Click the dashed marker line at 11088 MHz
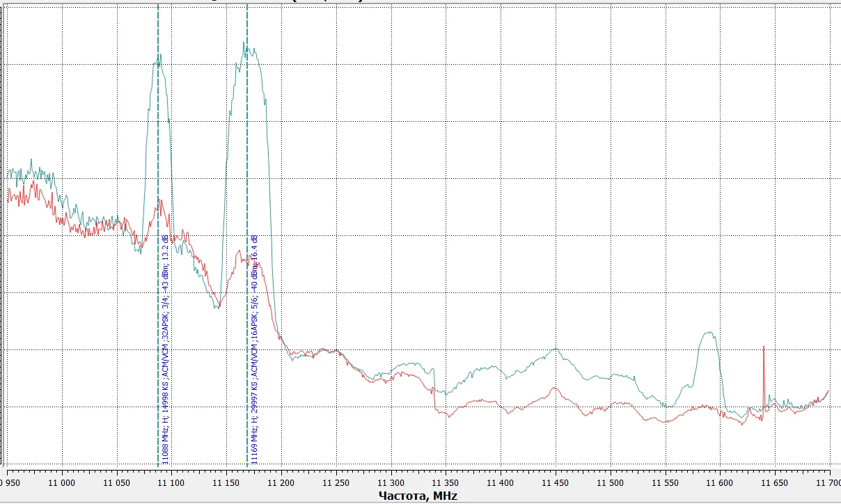The image size is (841, 504). 158,139
